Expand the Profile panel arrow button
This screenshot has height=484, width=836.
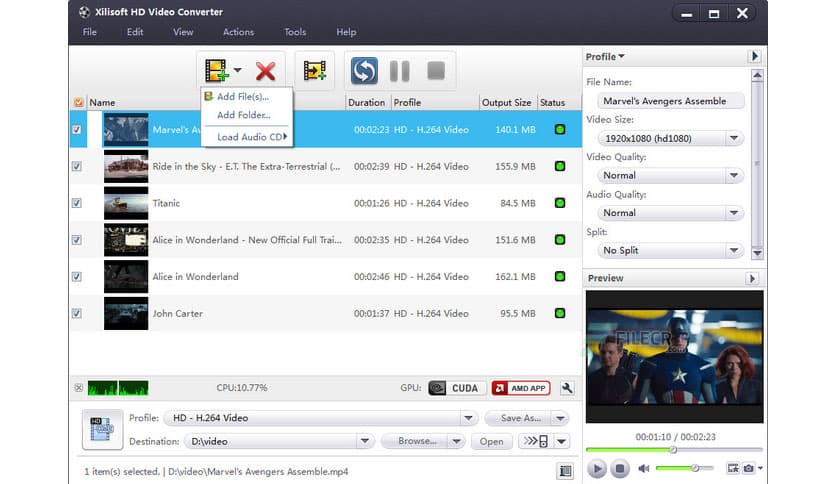754,56
